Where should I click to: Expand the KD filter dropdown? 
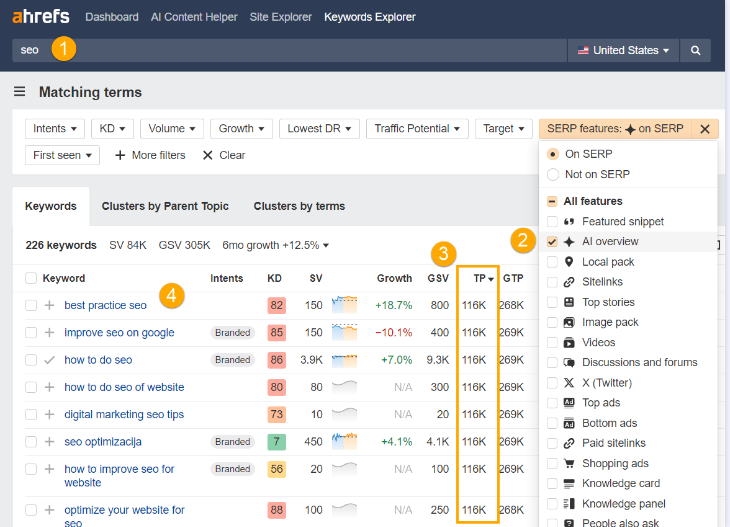tap(113, 129)
